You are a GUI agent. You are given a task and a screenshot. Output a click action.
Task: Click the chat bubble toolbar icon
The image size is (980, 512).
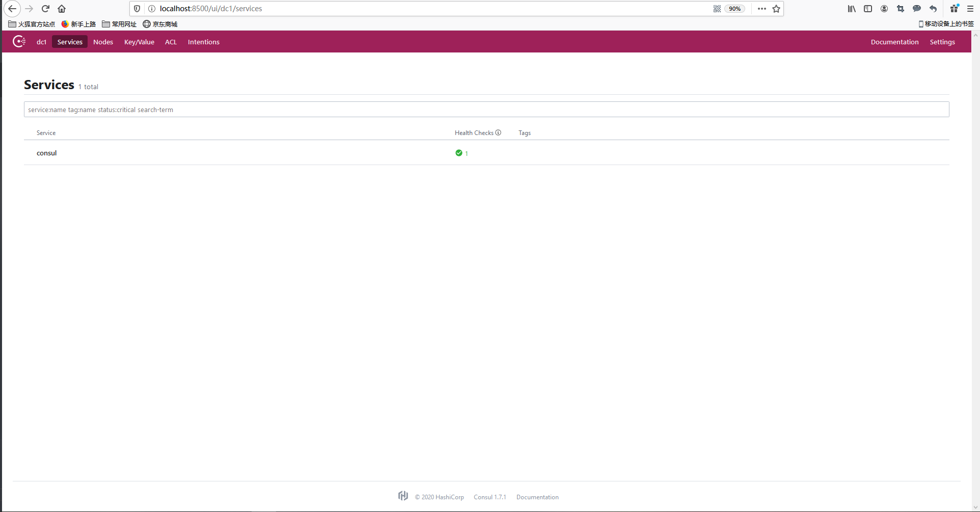917,9
